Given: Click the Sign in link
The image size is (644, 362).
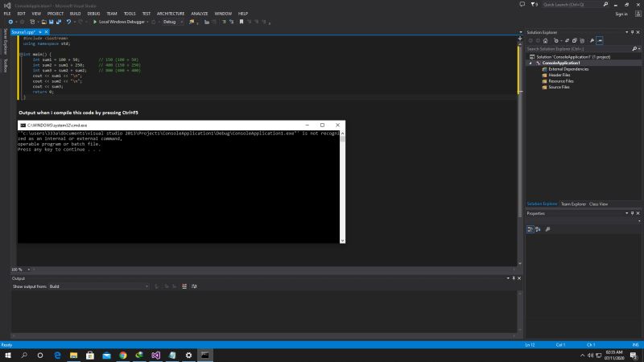Looking at the screenshot, I should pos(621,14).
